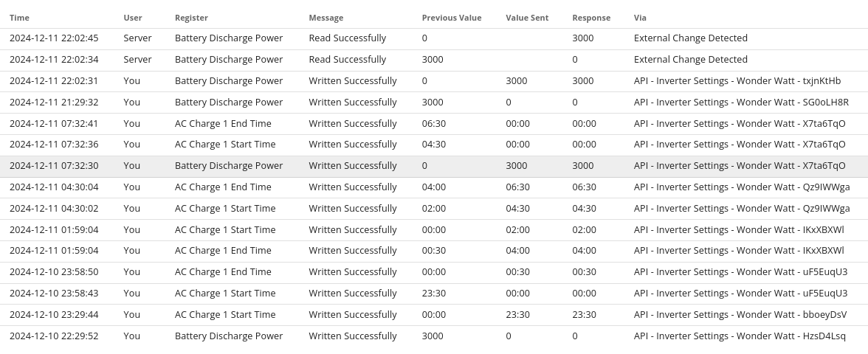Select the highlighted 07:32:30 Battery Discharge Power row
The image size is (868, 354).
click(434, 166)
